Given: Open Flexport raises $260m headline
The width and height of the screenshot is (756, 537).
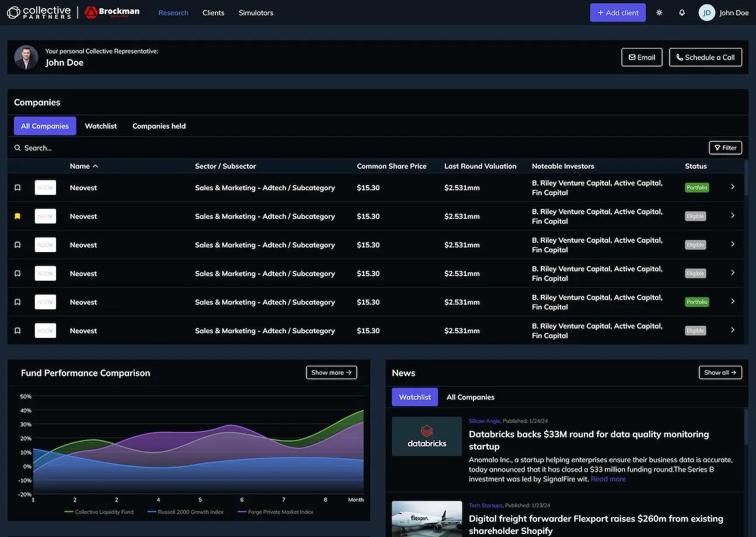Looking at the screenshot, I should [596, 525].
